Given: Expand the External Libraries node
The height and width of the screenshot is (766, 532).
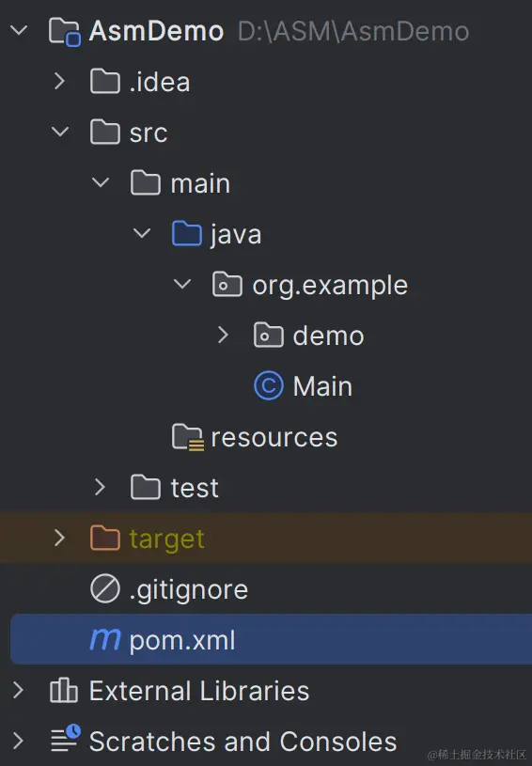Looking at the screenshot, I should [x=18, y=690].
